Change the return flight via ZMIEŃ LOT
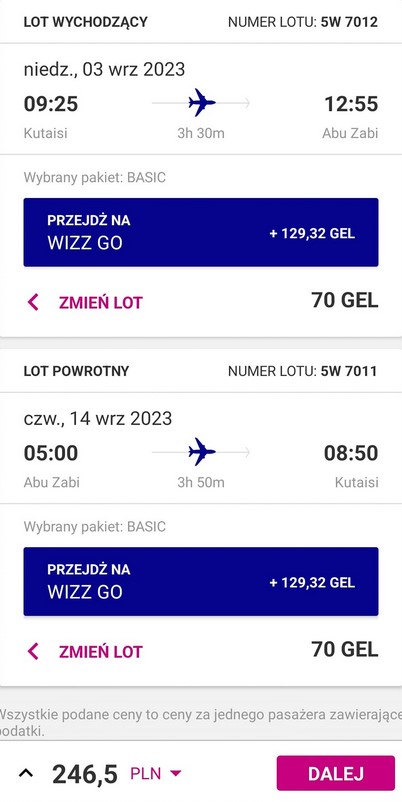This screenshot has height=802, width=402. click(x=100, y=652)
